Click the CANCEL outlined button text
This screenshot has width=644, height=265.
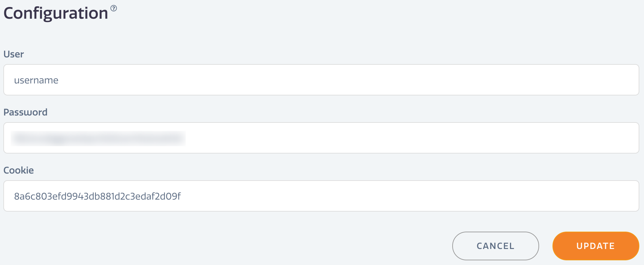[495, 246]
